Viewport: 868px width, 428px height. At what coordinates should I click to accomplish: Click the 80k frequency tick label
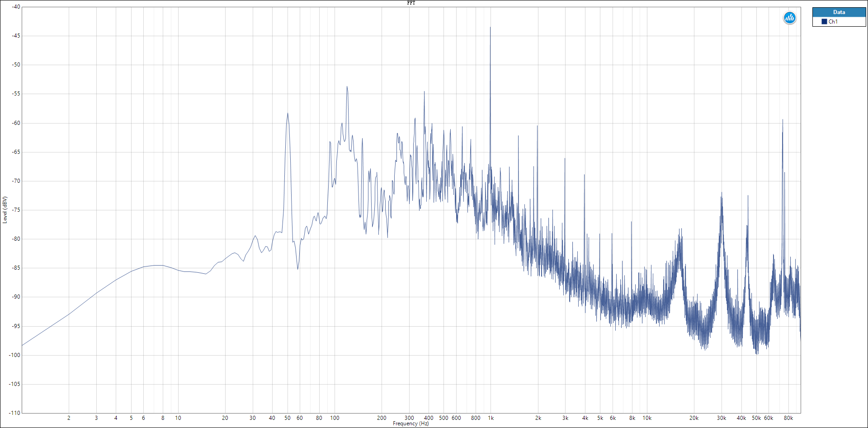tap(788, 418)
